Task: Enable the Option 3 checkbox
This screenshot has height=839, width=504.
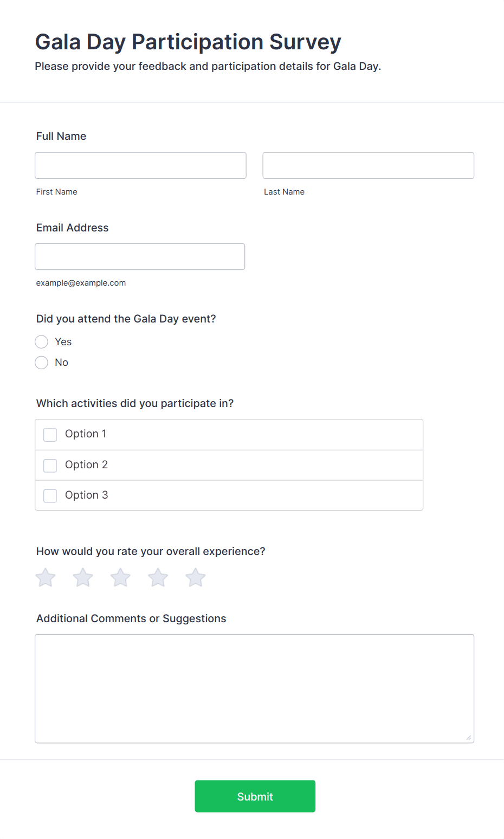Action: click(x=50, y=496)
